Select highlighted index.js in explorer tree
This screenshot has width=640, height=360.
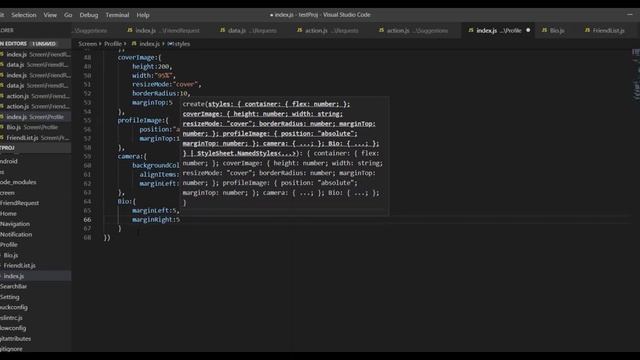coord(36,276)
